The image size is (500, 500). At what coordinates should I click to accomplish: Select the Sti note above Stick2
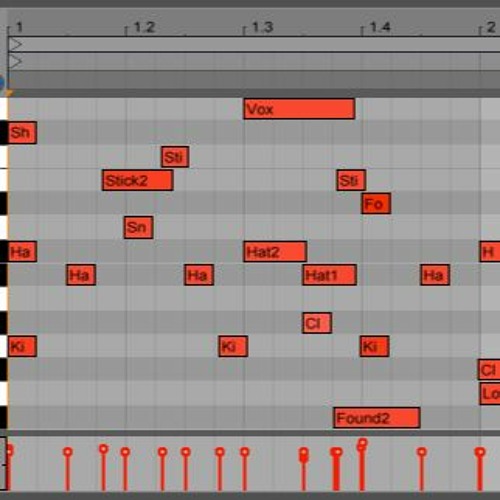tap(175, 157)
